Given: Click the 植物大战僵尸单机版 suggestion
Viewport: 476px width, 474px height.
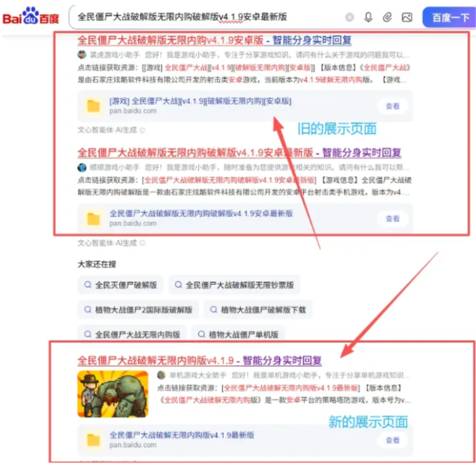Looking at the screenshot, I should 238,334.
